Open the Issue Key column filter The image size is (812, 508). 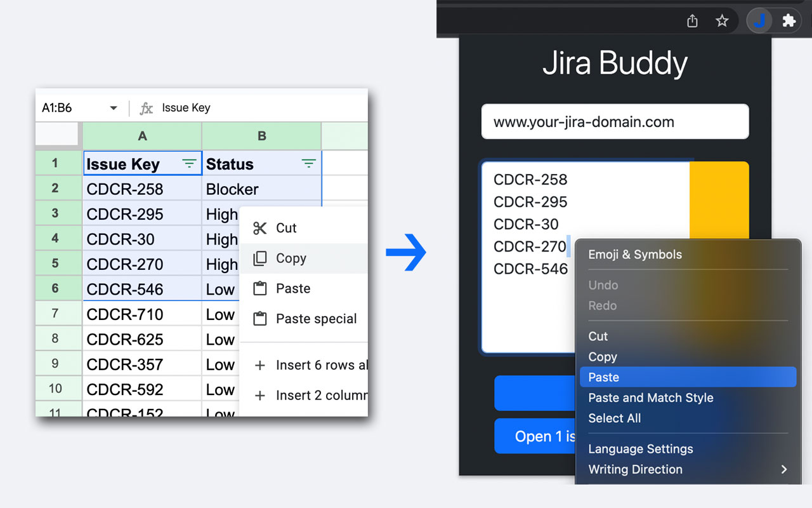tap(189, 164)
